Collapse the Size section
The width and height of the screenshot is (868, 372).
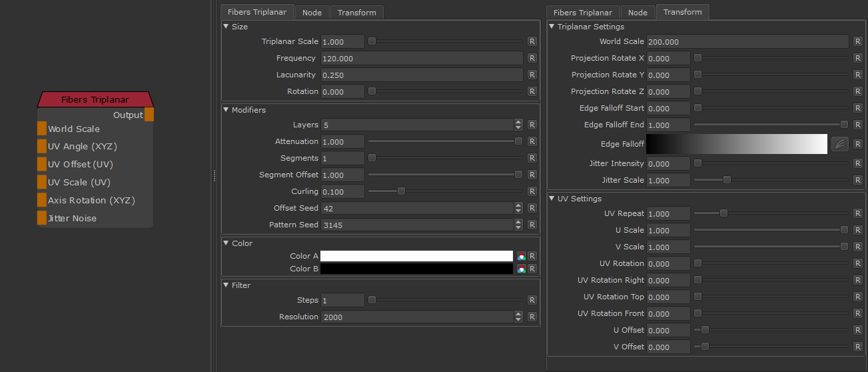click(226, 27)
